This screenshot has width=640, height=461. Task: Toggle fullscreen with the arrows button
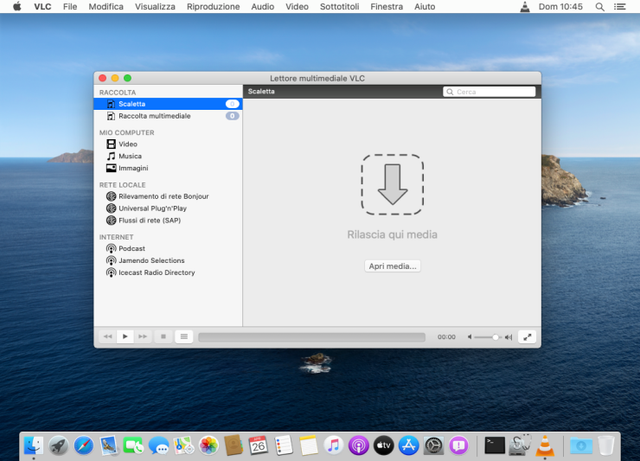[x=527, y=337]
